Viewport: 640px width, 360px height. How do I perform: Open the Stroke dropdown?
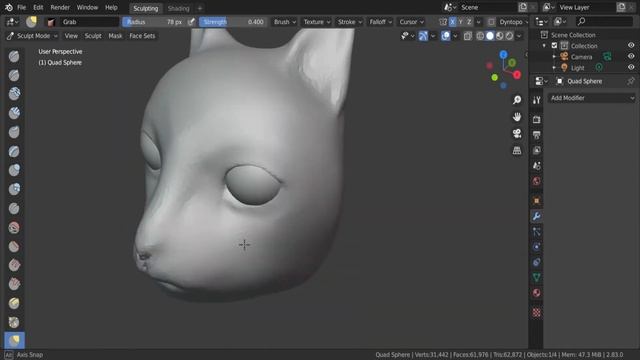tap(349, 22)
